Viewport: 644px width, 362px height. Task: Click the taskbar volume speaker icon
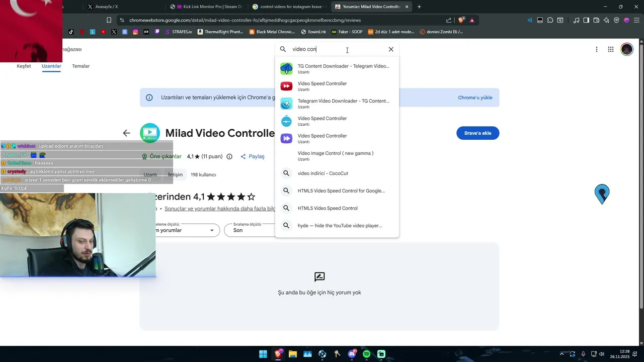coord(601,354)
